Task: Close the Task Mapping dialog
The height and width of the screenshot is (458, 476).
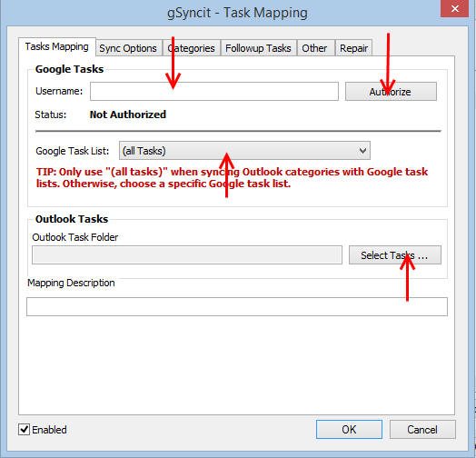Action: pos(454,8)
